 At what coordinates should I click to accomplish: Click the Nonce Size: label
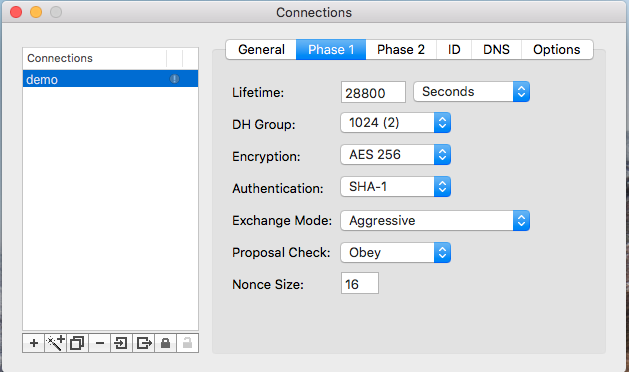[x=268, y=285]
